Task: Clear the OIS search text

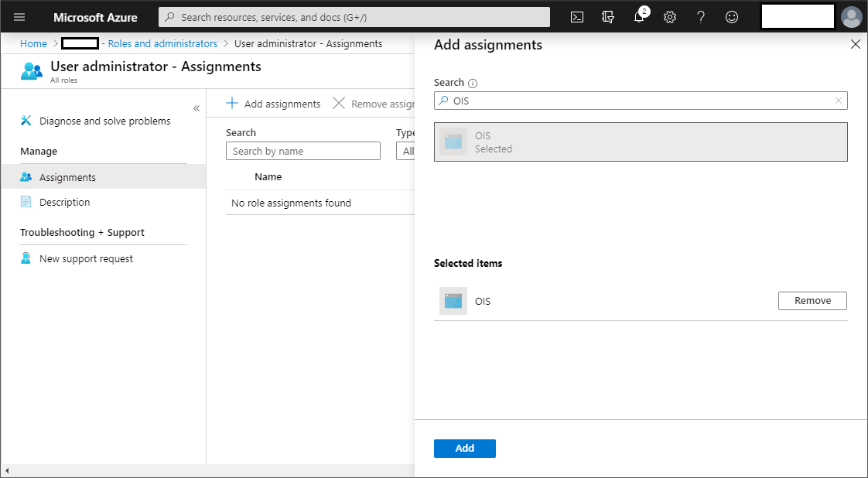Action: click(838, 101)
